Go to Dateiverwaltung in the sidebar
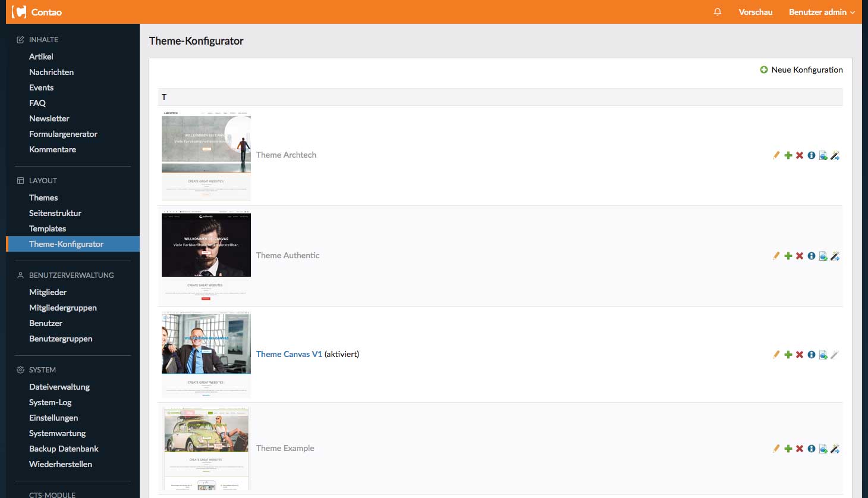The image size is (868, 498). [59, 387]
